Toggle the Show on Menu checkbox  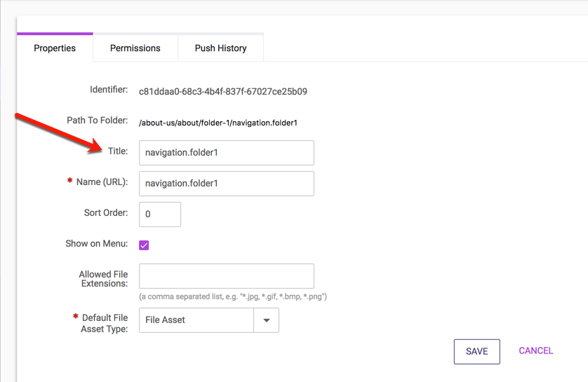coord(144,245)
